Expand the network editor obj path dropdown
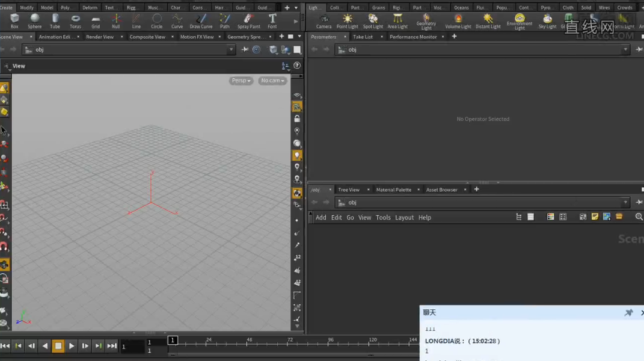 [625, 202]
